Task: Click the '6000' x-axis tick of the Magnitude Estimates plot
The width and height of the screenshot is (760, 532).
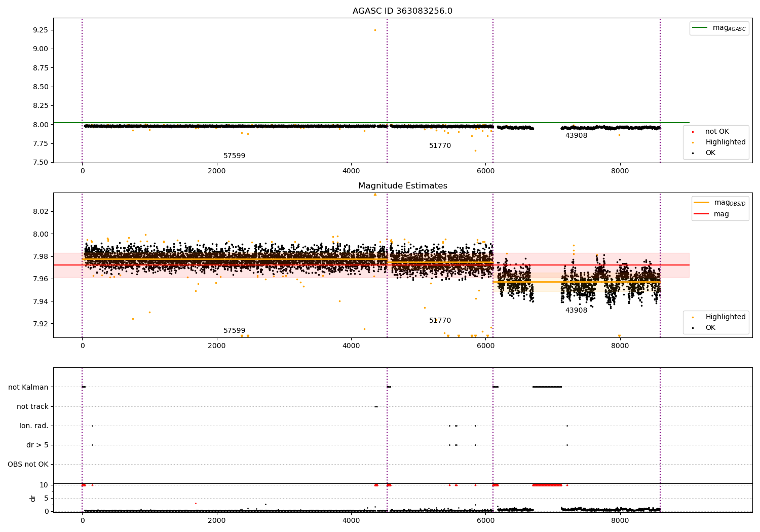Action: click(x=485, y=346)
